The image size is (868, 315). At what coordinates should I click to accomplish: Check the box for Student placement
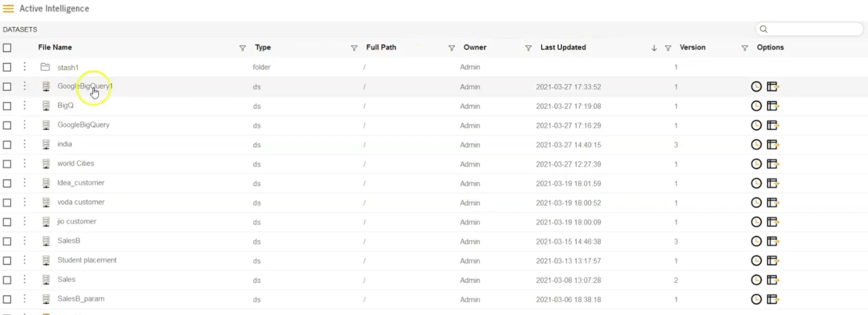pyautogui.click(x=7, y=261)
